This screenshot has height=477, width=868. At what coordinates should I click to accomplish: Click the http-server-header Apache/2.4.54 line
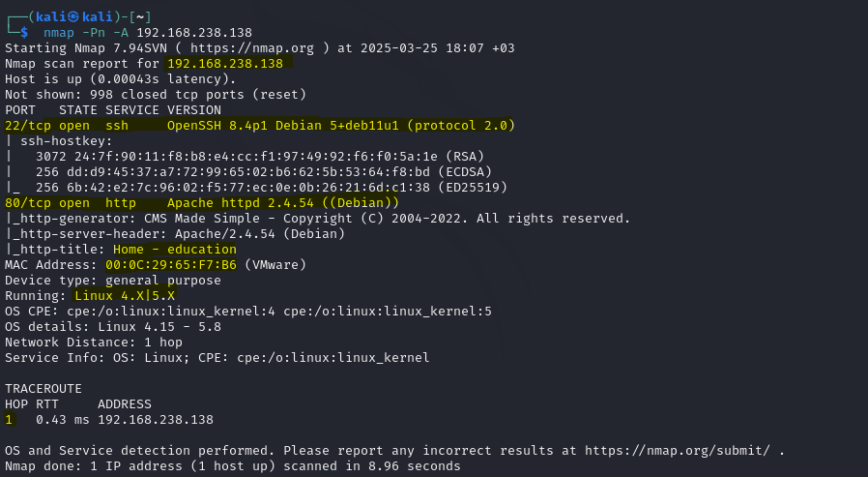(x=176, y=234)
